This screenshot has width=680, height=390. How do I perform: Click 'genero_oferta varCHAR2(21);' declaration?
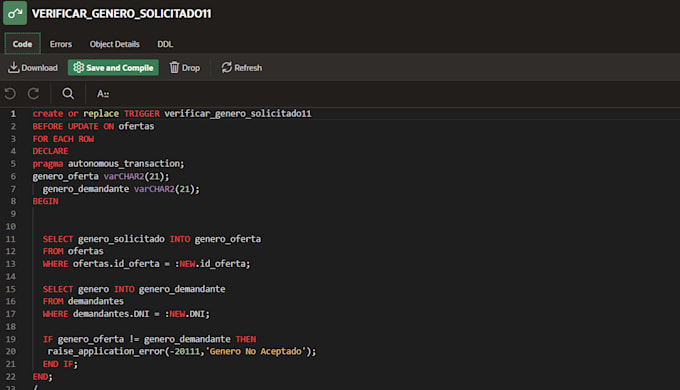(x=101, y=176)
